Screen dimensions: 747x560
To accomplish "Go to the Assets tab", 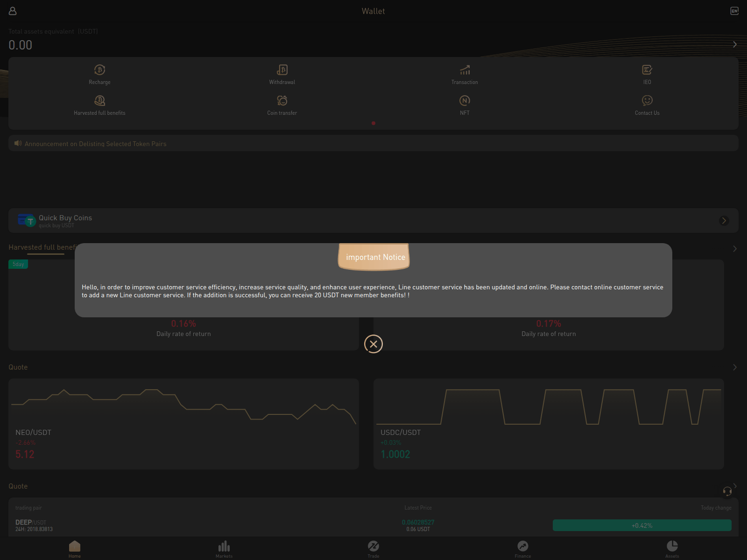I will (x=672, y=549).
